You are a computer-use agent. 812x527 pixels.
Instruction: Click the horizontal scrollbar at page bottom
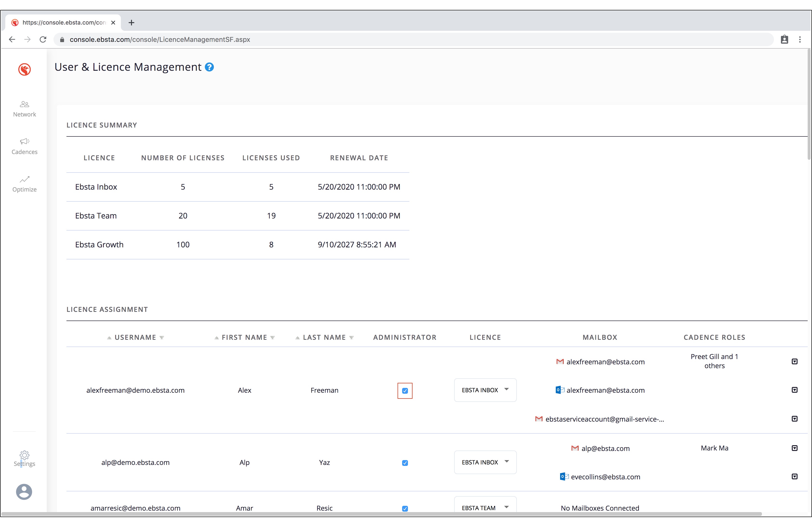[381, 514]
